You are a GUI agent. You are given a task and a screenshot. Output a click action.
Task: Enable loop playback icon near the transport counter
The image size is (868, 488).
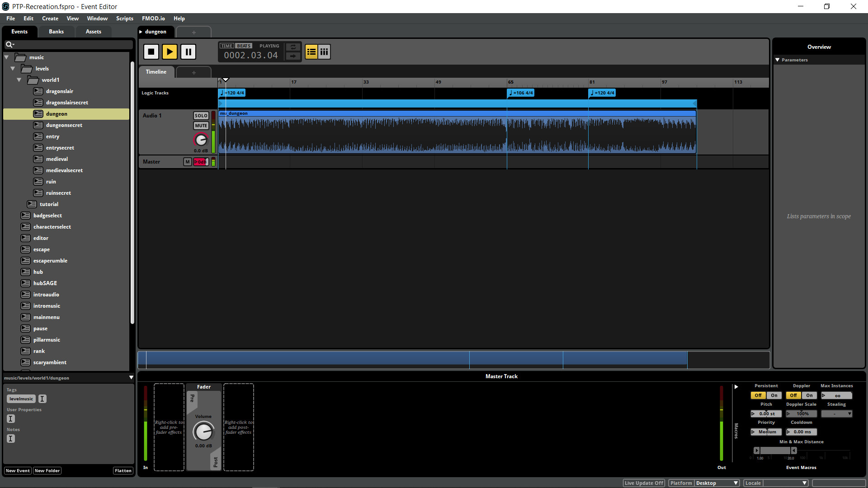coord(293,47)
